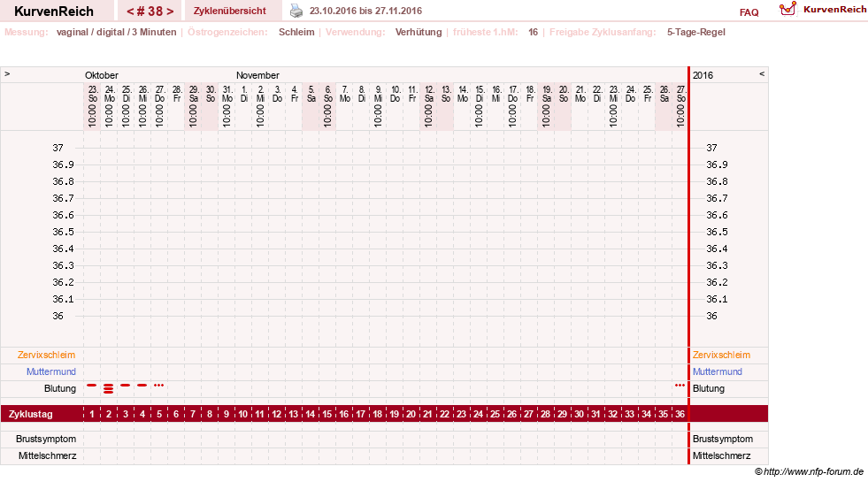Click the printer icon beside the date range
The image size is (868, 482).
pyautogui.click(x=296, y=11)
